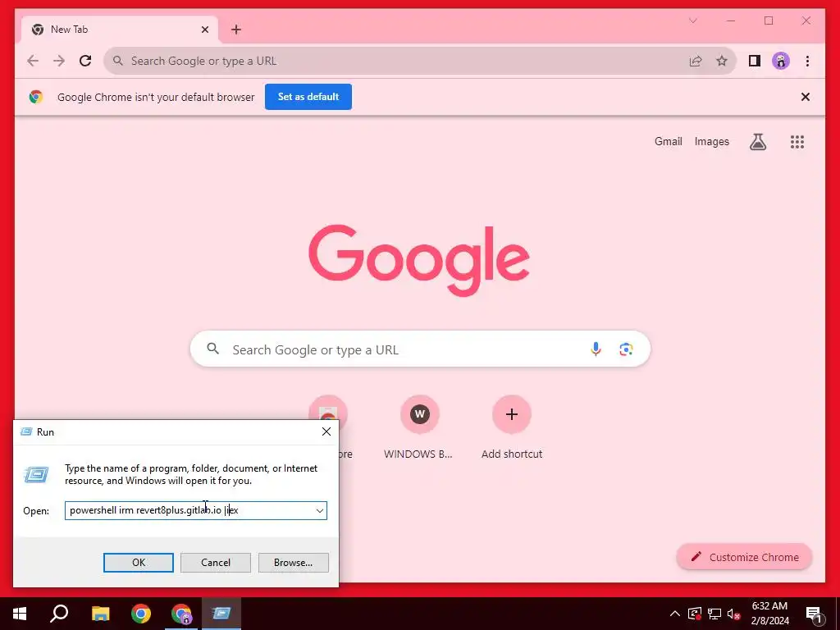This screenshot has width=840, height=630.
Task: Click Set as default button
Action: coord(308,97)
